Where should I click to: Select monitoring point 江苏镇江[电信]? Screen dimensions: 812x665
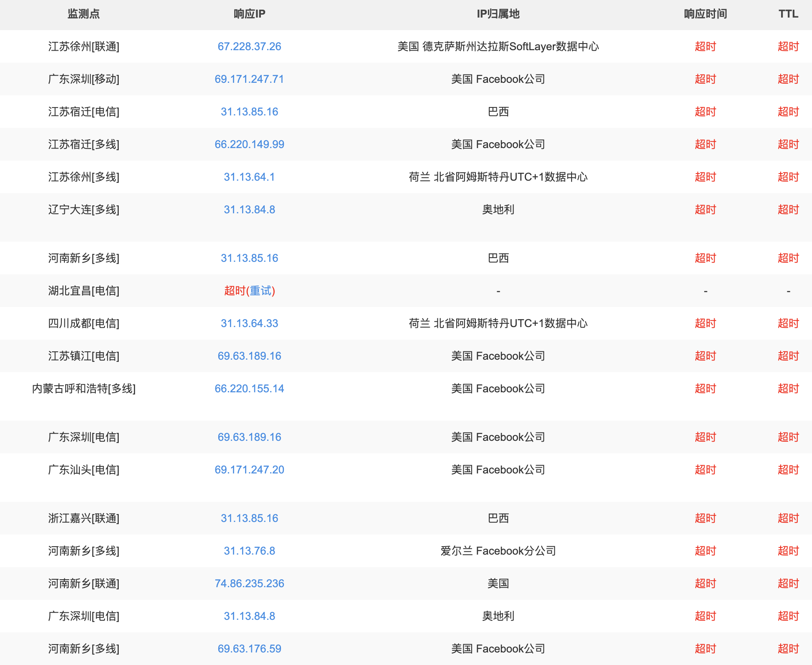[x=84, y=356]
